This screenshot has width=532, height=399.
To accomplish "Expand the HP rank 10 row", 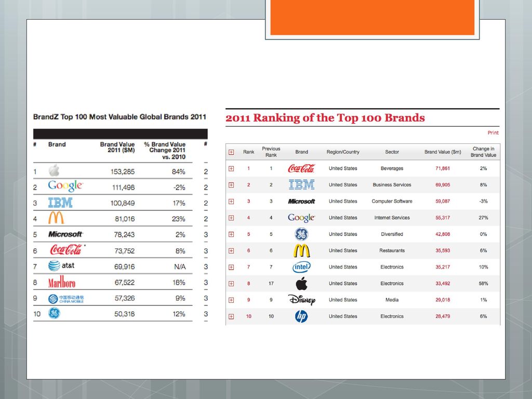I will click(231, 316).
